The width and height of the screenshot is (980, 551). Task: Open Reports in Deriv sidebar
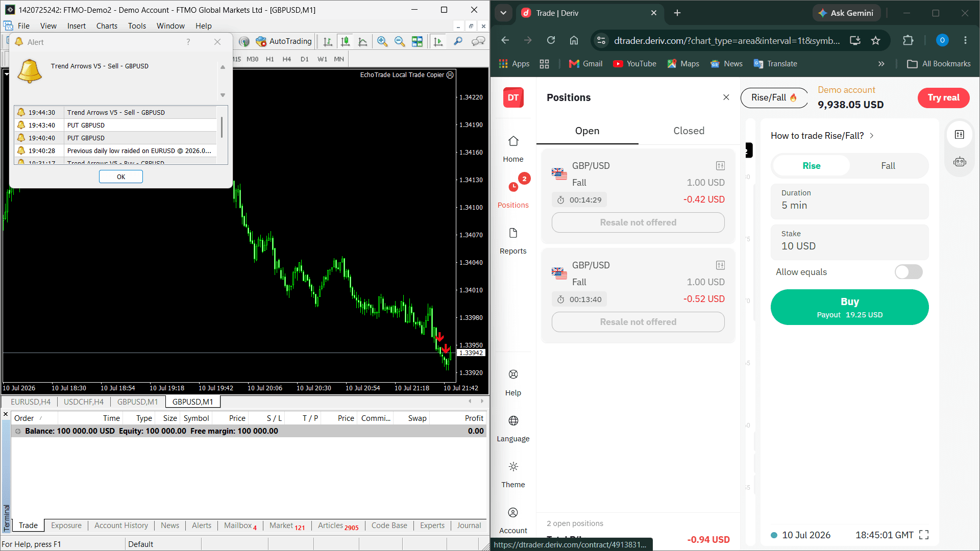click(513, 241)
